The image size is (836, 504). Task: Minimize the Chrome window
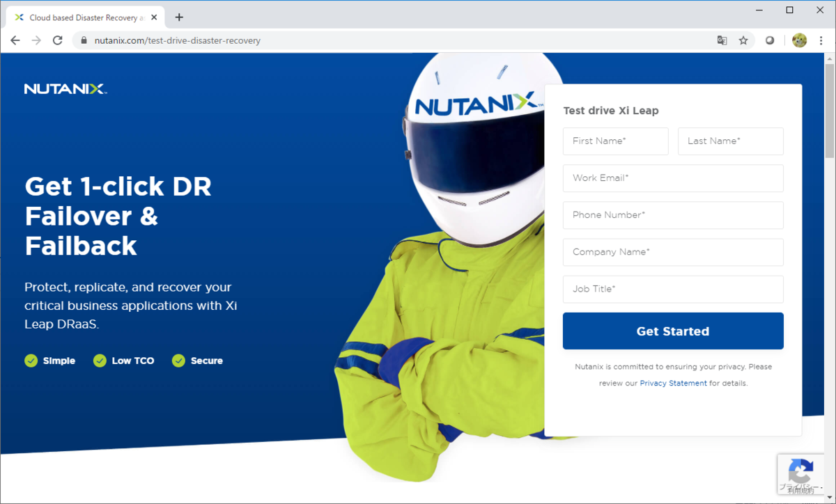click(758, 10)
